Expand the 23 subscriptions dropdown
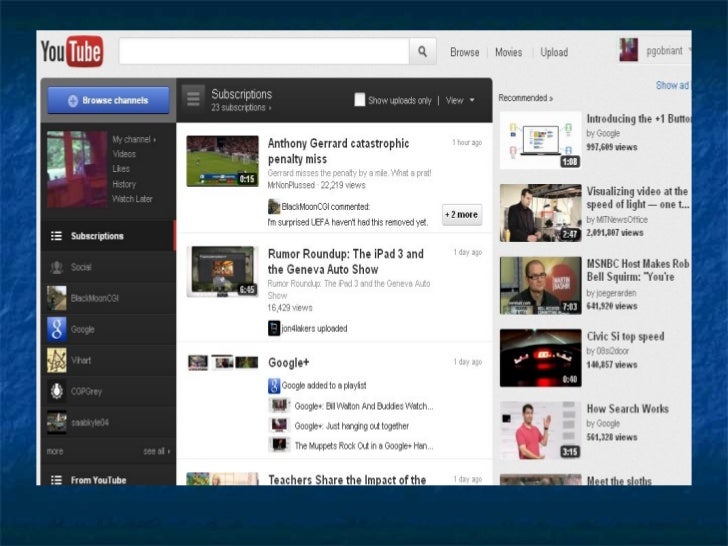The image size is (728, 546). [241, 107]
